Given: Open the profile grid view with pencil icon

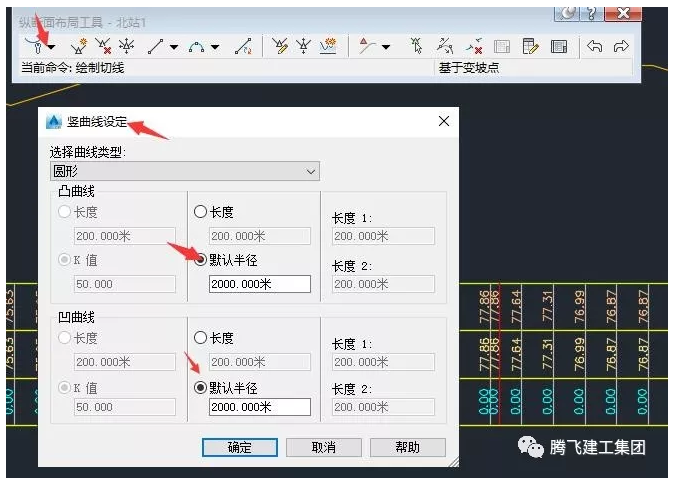Looking at the screenshot, I should point(530,46).
